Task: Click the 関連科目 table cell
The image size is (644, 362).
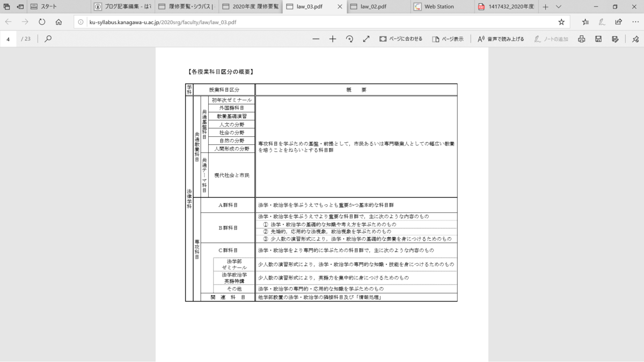Action: click(228, 297)
